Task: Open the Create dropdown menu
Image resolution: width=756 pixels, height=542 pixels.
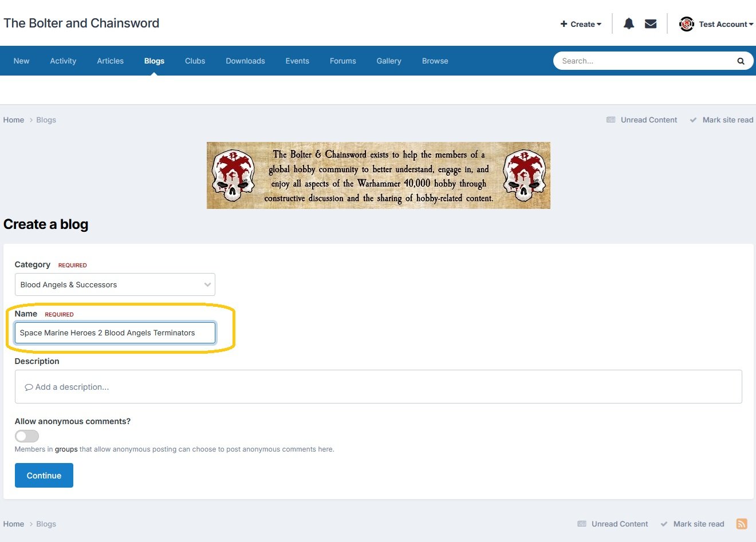Action: 581,24
